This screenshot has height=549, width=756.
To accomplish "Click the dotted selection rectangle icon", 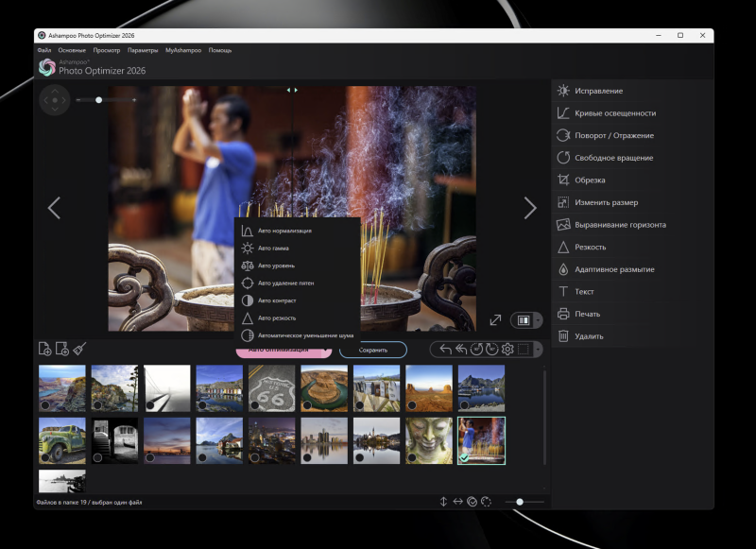I will (524, 350).
